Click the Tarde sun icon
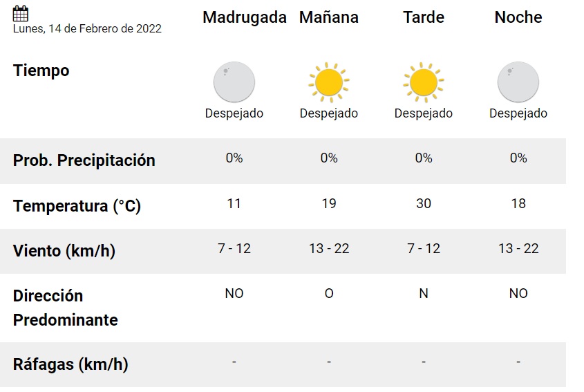This screenshot has height=392, width=584. click(424, 82)
